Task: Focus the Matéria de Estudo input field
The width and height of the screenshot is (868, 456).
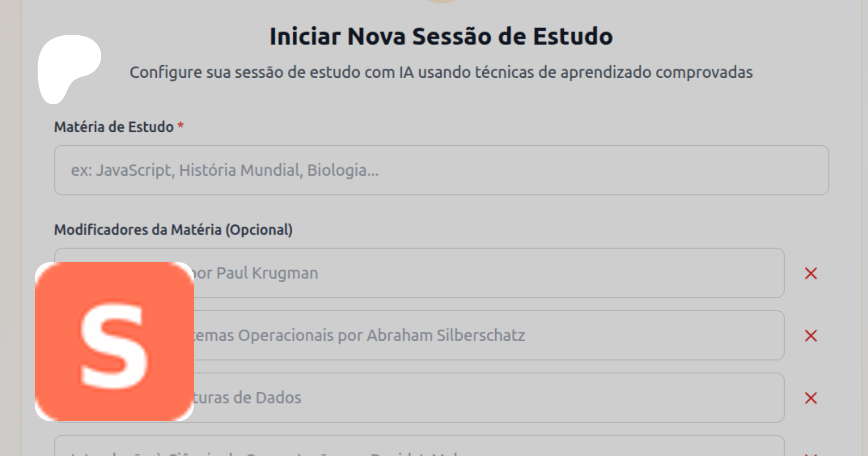Action: coord(441,170)
